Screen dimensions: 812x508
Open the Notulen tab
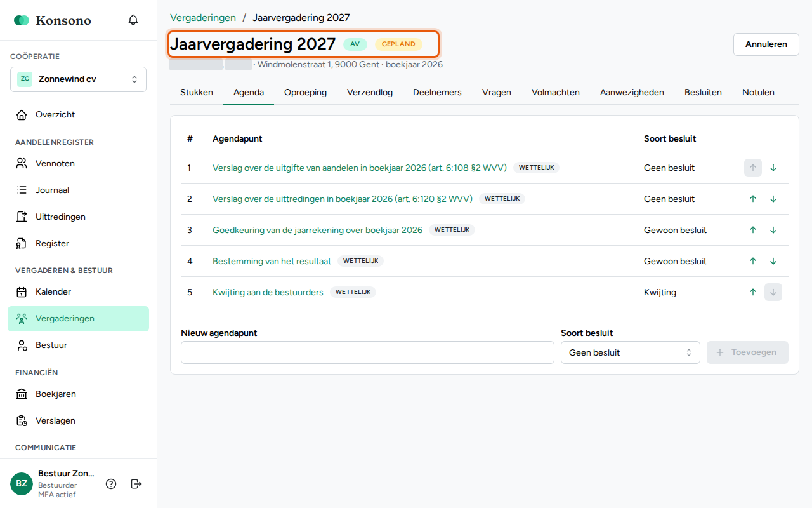[758, 92]
